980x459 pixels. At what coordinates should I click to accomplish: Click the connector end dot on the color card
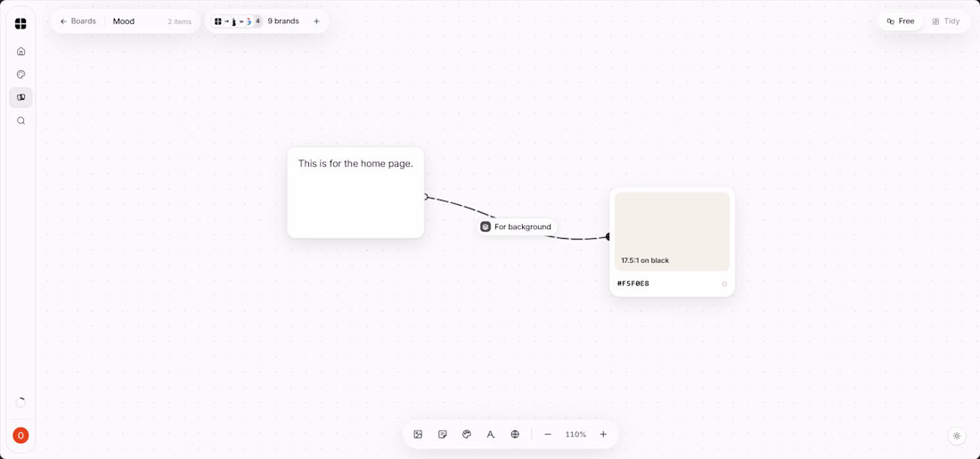pyautogui.click(x=608, y=236)
